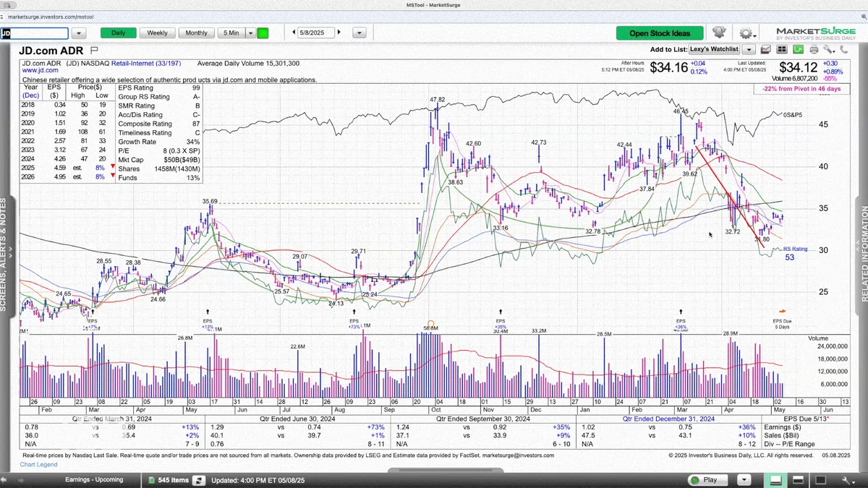Switch chart to 5 Min intraday
The width and height of the screenshot is (868, 488).
pyautogui.click(x=231, y=33)
